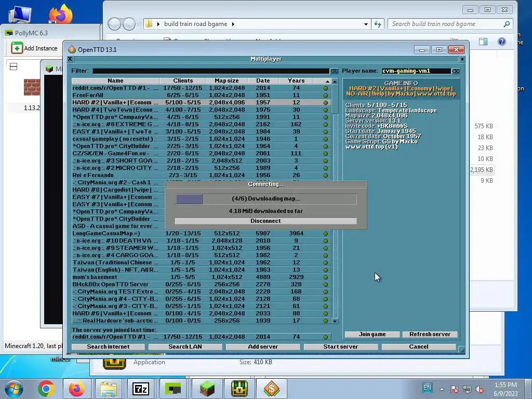Click Cancel in Multiplayer window

[x=419, y=347]
